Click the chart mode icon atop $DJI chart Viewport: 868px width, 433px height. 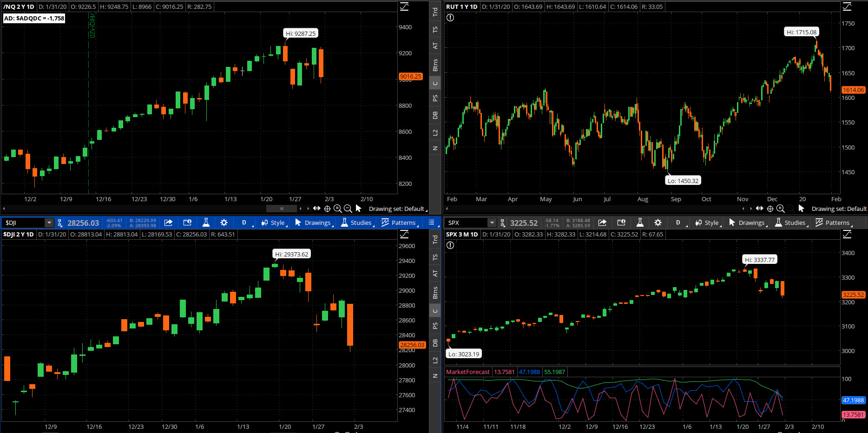click(404, 234)
